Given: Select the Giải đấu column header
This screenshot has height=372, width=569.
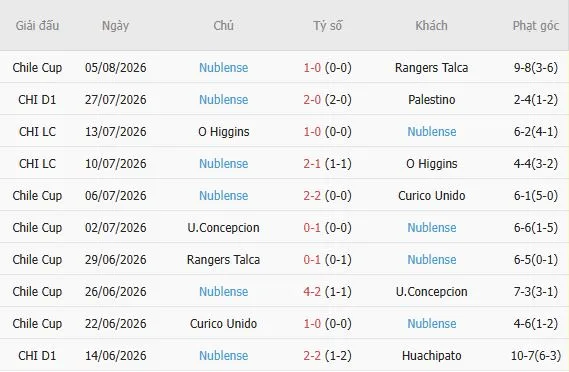Looking at the screenshot, I should pyautogui.click(x=37, y=25).
